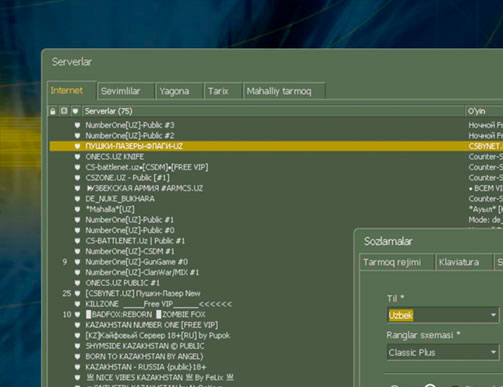This screenshot has width=503, height=387.
Task: Select CS-battlenet.uz [CSDM] [FREE VIP] server
Action: point(147,167)
